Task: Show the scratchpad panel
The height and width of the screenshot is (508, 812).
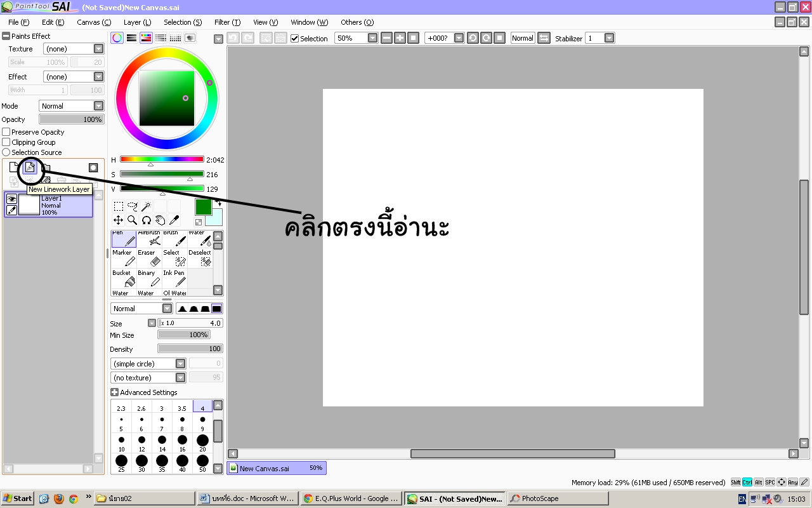Action: (x=190, y=38)
